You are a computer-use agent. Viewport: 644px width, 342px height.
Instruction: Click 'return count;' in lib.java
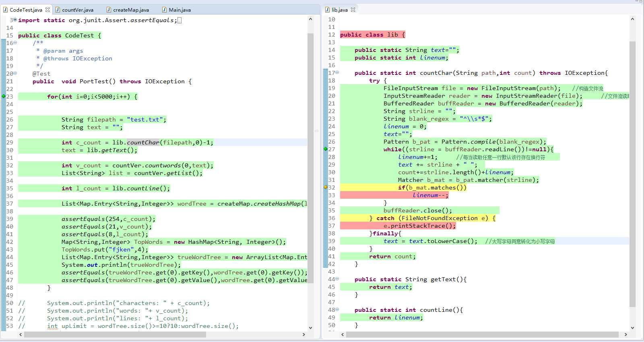(392, 256)
